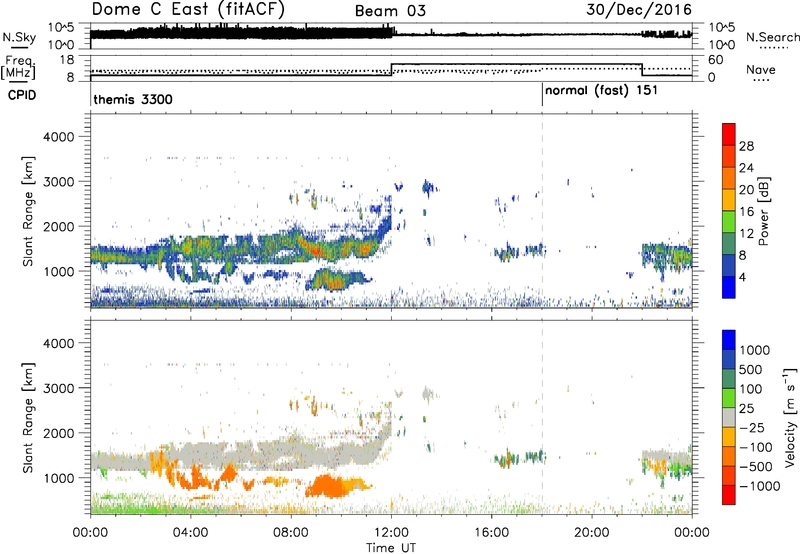Click the '28' value on Power colorbar
This screenshot has height=554, width=800.
[746, 146]
